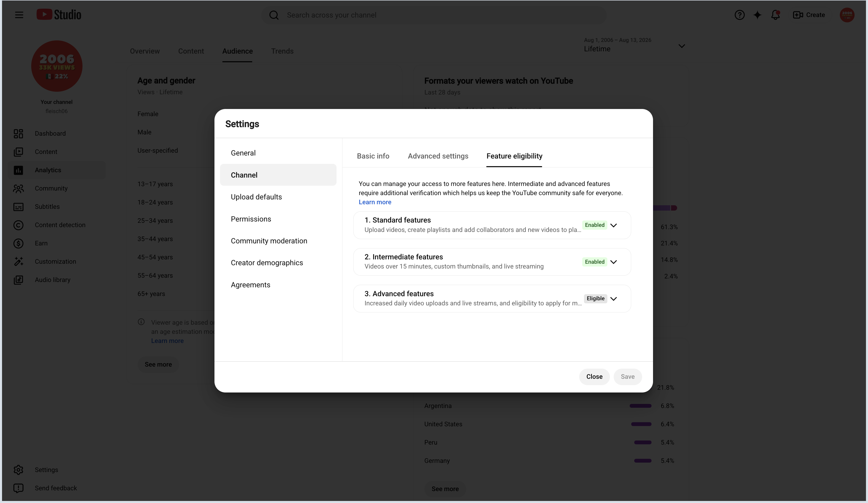This screenshot has width=868, height=503.
Task: Expand the Intermediate features section
Action: tap(613, 262)
